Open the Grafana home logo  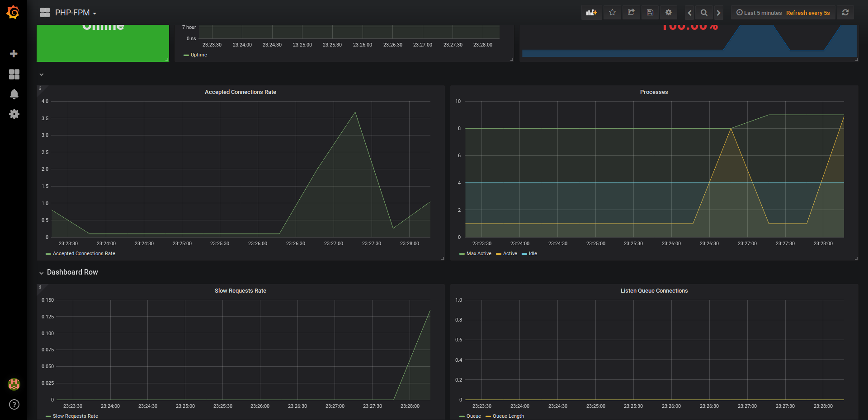pos(13,12)
